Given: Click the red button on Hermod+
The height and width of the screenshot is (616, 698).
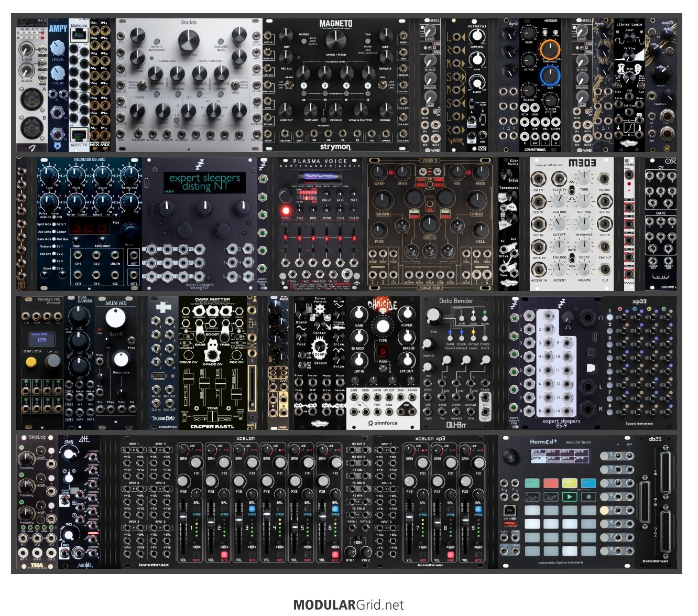Looking at the screenshot, I should pyautogui.click(x=550, y=483).
